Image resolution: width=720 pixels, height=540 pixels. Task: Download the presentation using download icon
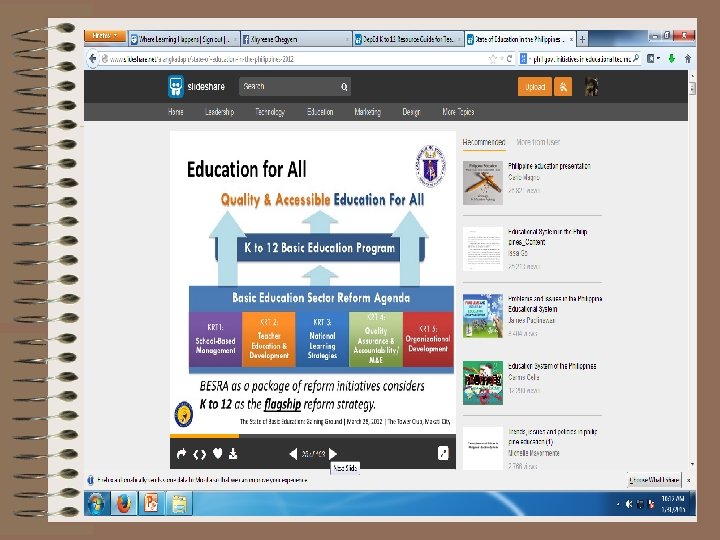(233, 454)
